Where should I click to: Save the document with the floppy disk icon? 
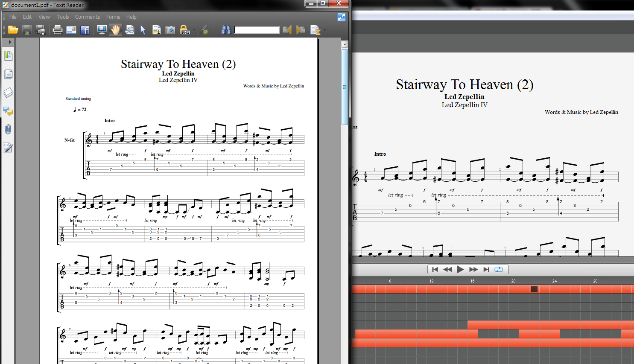click(x=27, y=30)
